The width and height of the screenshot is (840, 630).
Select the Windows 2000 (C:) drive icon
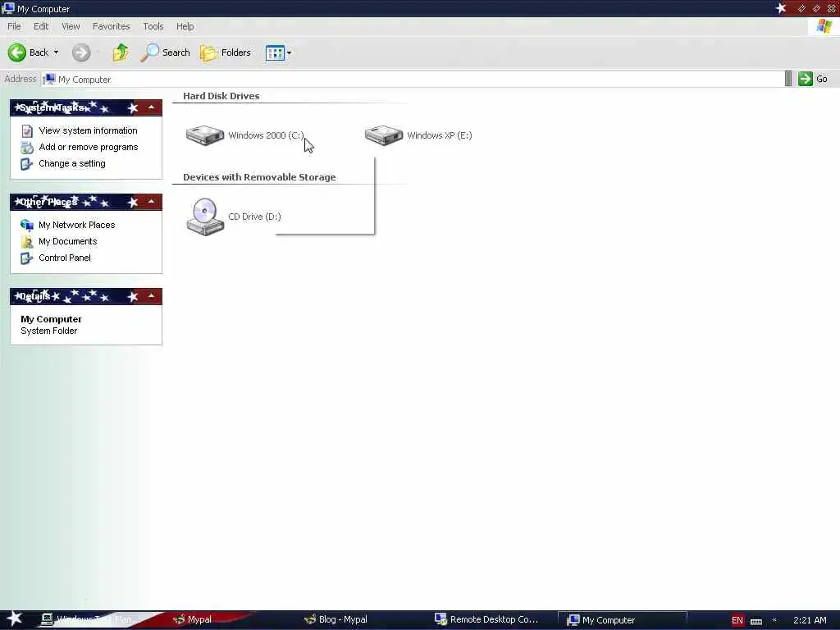(x=204, y=135)
